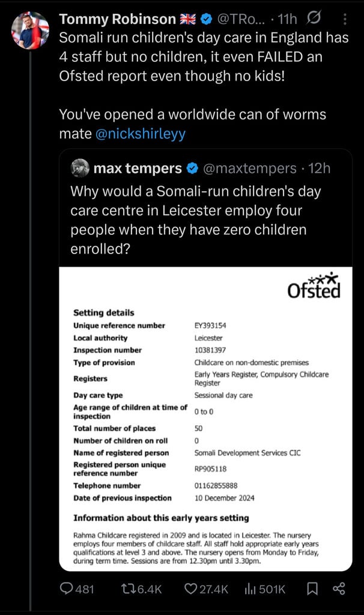
Task: View tweet analytics bar chart icon
Action: point(250,589)
